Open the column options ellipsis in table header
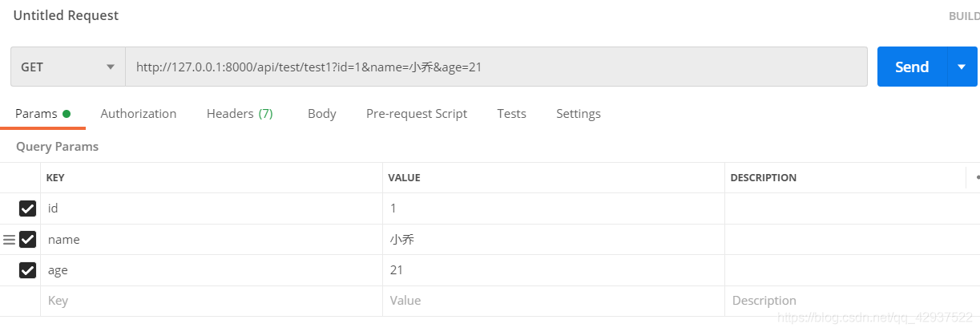The width and height of the screenshot is (980, 332). pos(977,177)
